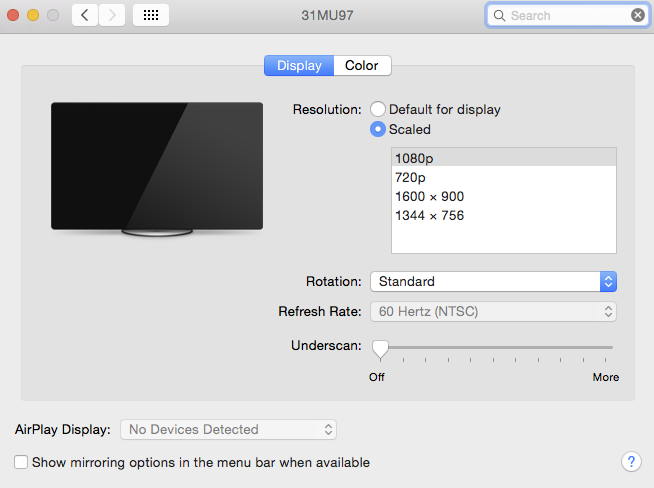Enable show mirroring options checkbox
654x488 pixels.
(21, 462)
